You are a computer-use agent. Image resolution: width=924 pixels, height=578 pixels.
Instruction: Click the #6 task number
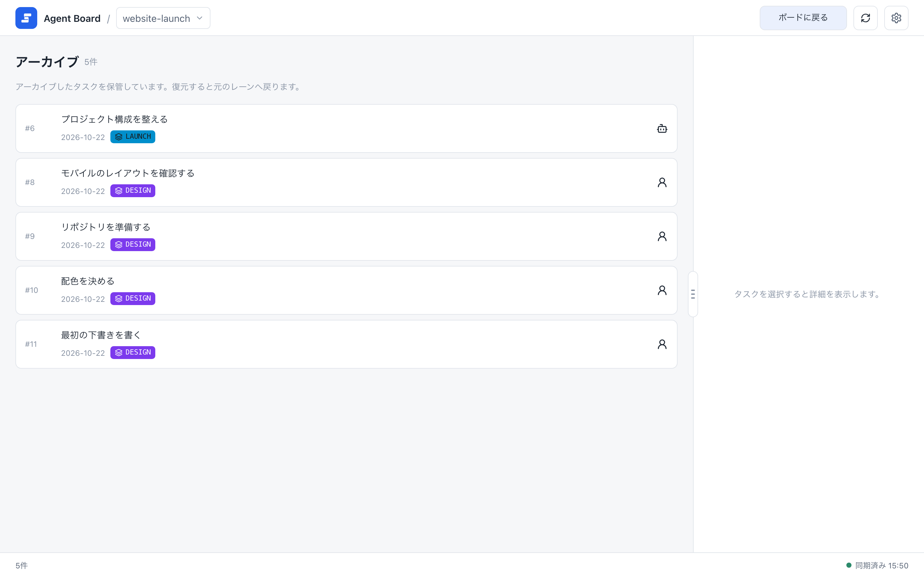[x=30, y=128]
